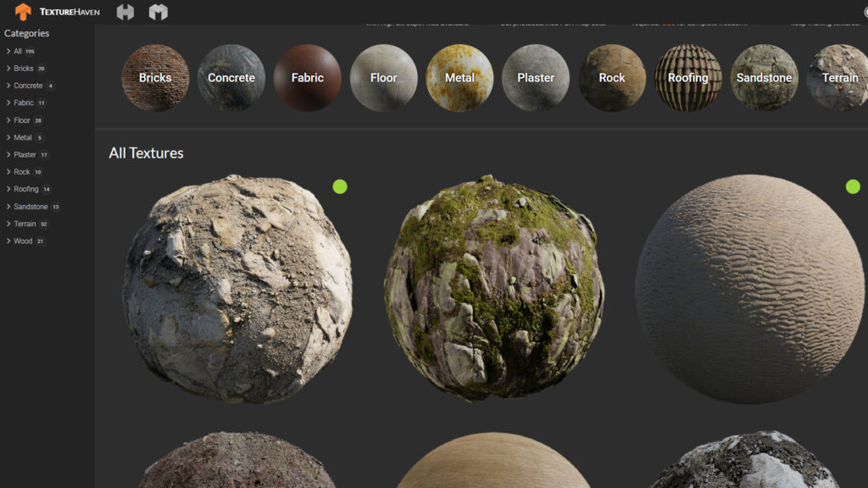This screenshot has width=868, height=488.
Task: Choose the Concrete category sphere
Action: [x=231, y=78]
